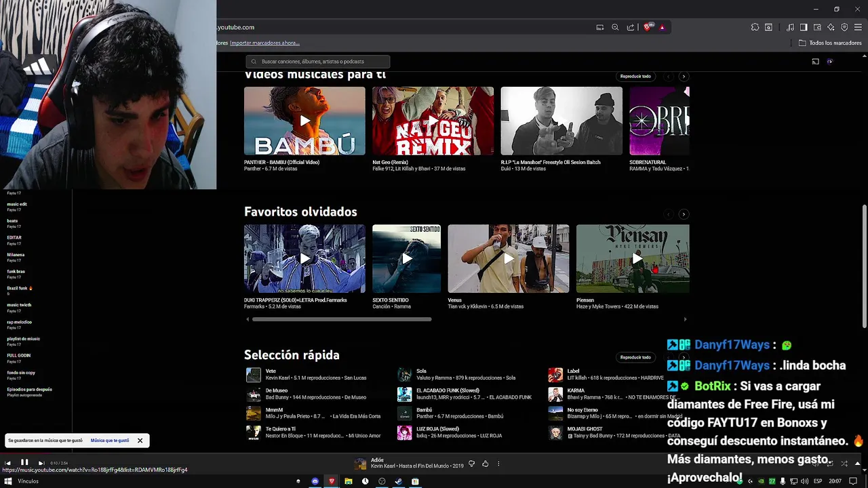This screenshot has width=868, height=488.
Task: Click the Favoritos olvidados horizontal scrollbar
Action: tap(342, 319)
